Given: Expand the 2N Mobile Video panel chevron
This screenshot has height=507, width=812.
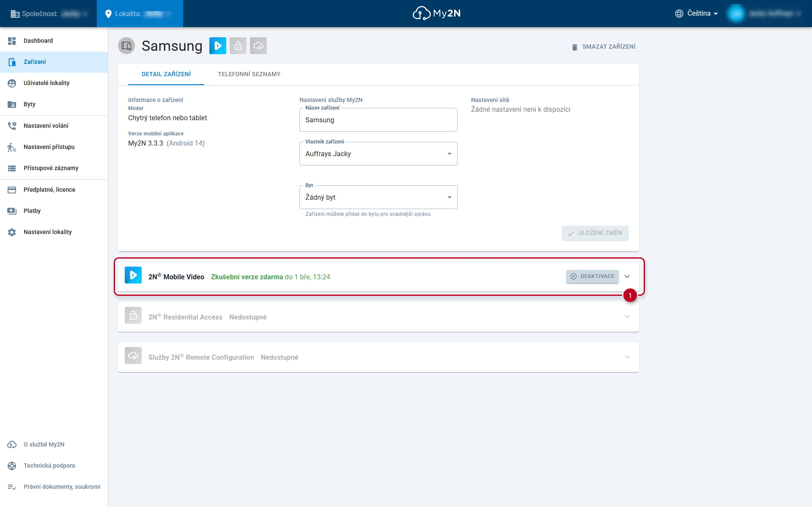Looking at the screenshot, I should tap(627, 276).
